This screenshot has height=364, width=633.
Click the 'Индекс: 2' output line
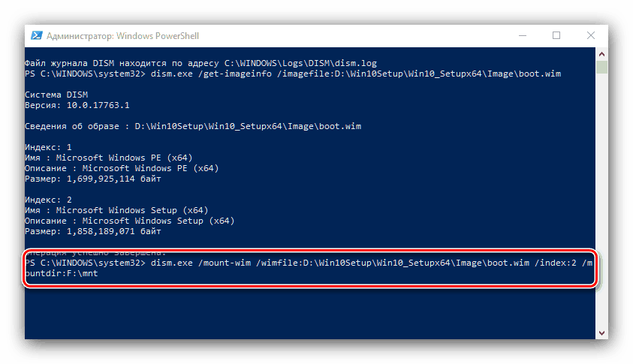click(x=48, y=200)
